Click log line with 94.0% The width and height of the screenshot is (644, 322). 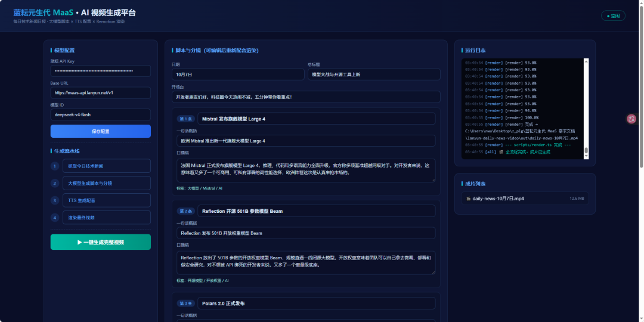point(501,110)
